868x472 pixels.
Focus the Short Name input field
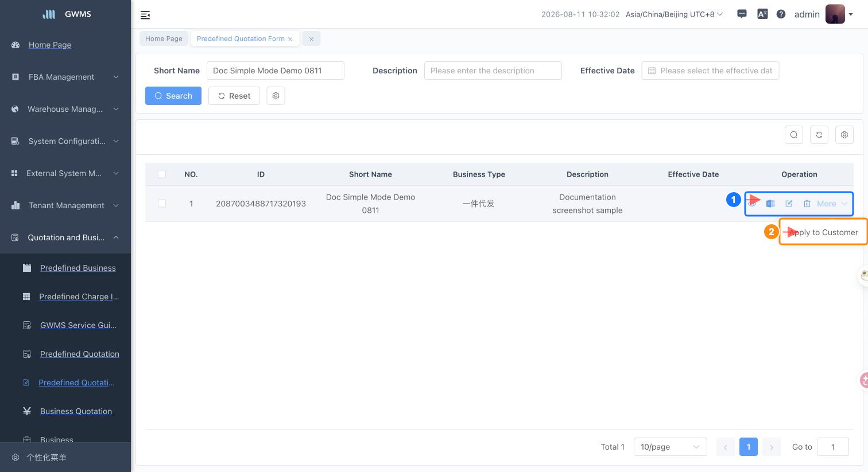click(x=276, y=71)
